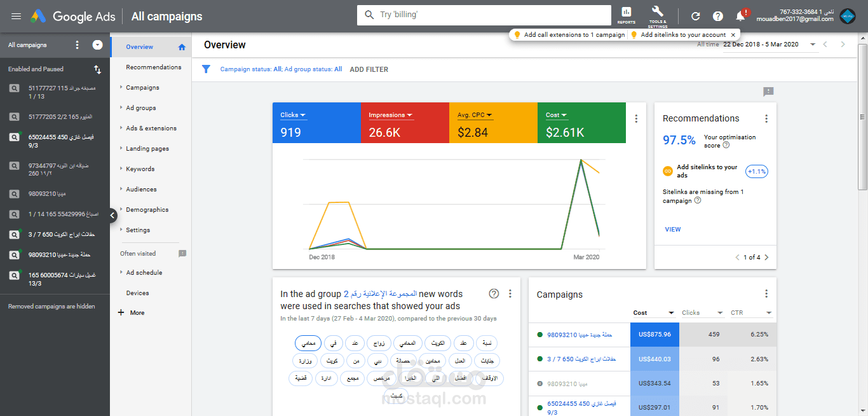Viewport: 868px width, 416px height.
Task: Expand the date range dropdown
Action: click(x=813, y=45)
